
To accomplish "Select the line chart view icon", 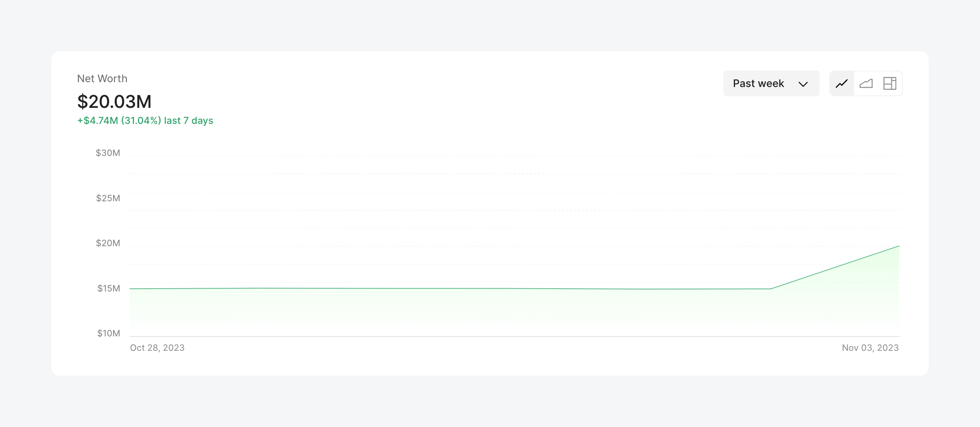I will pos(842,83).
